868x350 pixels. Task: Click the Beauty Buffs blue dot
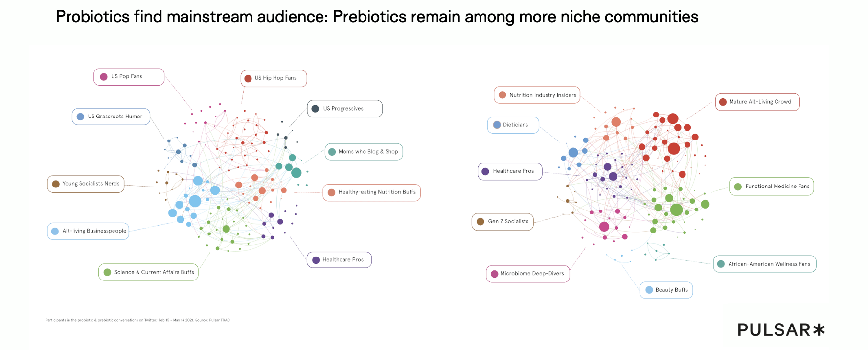[x=649, y=290]
